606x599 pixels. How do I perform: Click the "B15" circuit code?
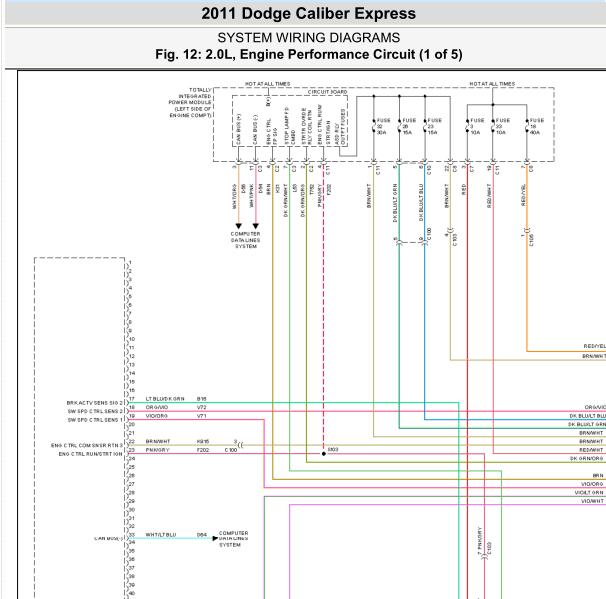(202, 398)
